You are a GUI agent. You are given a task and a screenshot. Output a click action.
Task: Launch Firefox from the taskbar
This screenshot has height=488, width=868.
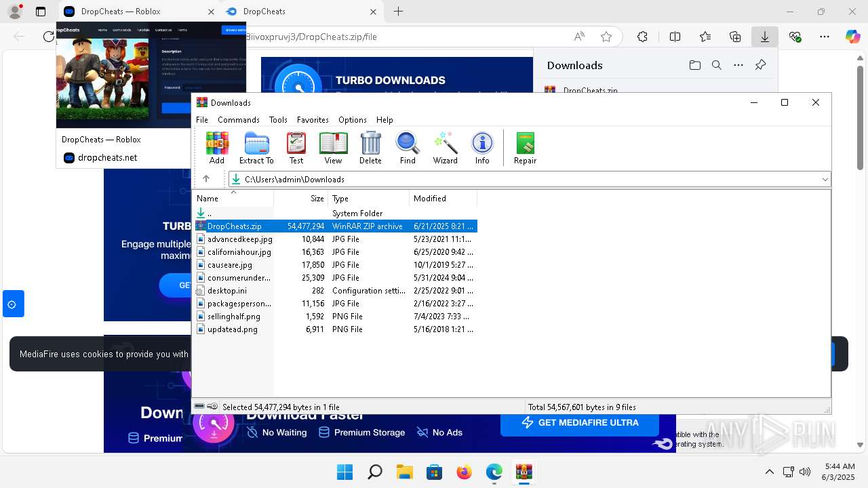(464, 472)
